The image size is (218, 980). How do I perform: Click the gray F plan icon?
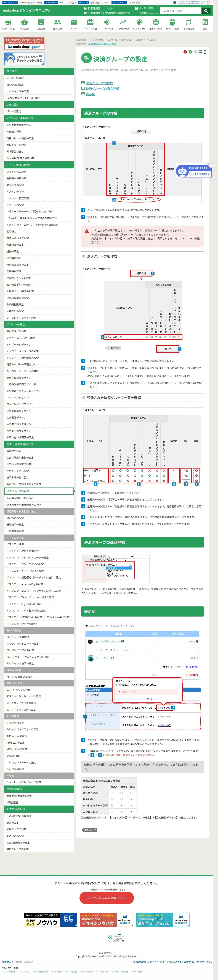(x=195, y=52)
